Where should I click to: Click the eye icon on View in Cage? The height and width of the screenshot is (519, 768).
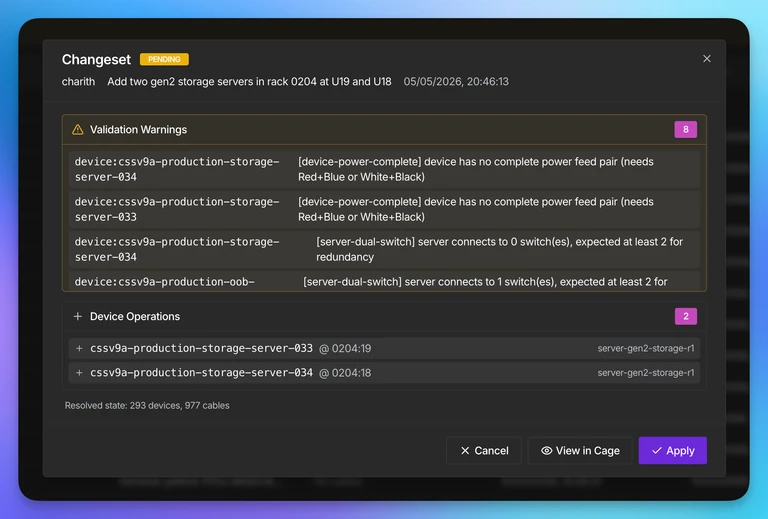(547, 450)
